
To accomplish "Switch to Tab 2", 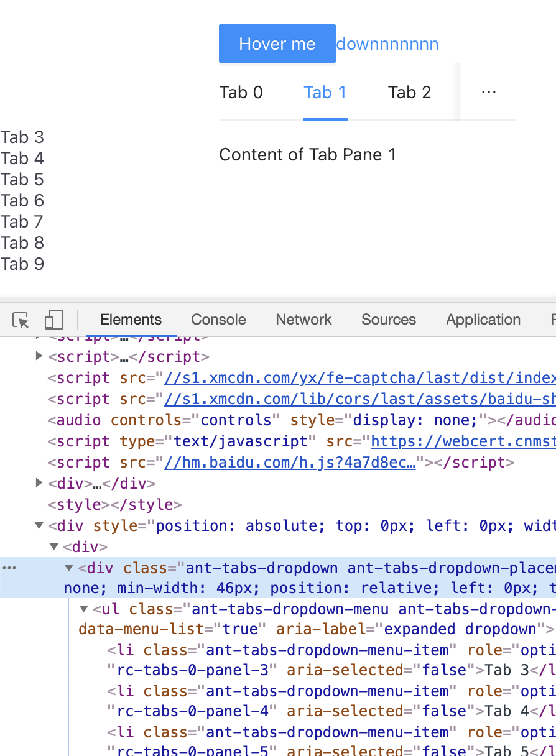I will (410, 93).
